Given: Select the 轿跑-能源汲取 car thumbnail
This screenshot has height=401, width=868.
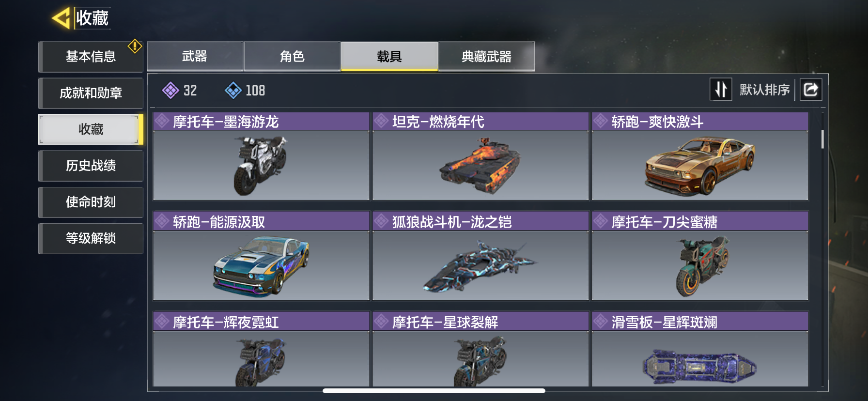Looking at the screenshot, I should pos(262,266).
